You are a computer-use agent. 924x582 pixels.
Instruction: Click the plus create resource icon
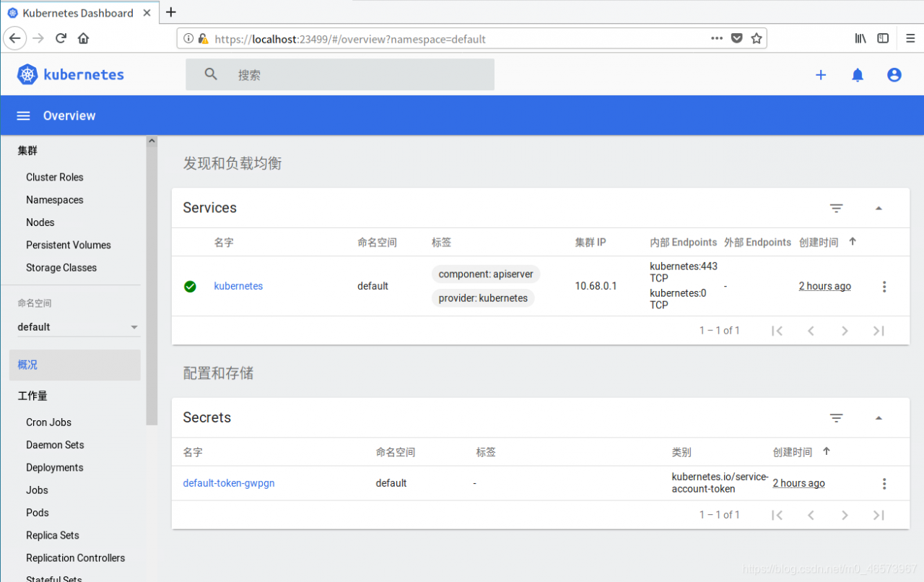pyautogui.click(x=821, y=75)
